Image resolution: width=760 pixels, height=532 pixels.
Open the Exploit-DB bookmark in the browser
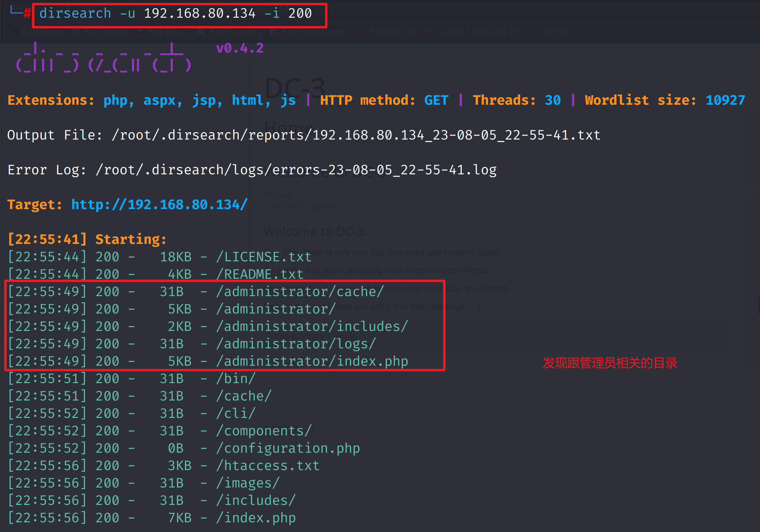pyautogui.click(x=387, y=32)
